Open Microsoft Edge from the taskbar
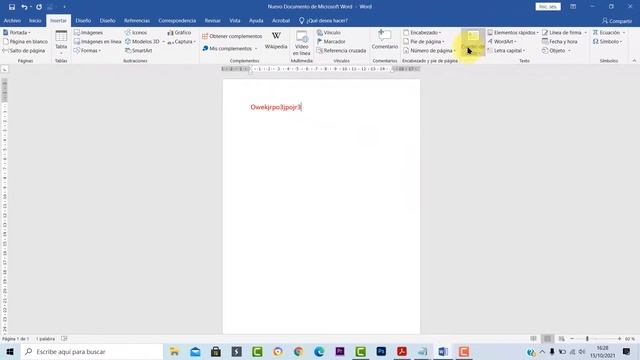This screenshot has width=640, height=360. 319,351
